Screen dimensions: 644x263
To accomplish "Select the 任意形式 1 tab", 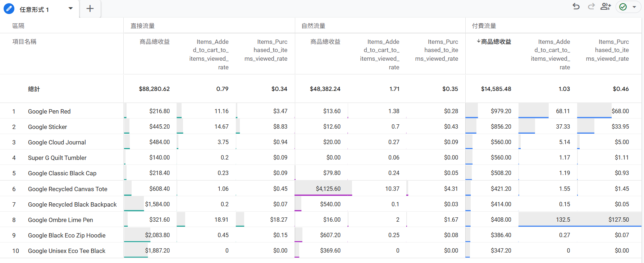I will (x=34, y=10).
